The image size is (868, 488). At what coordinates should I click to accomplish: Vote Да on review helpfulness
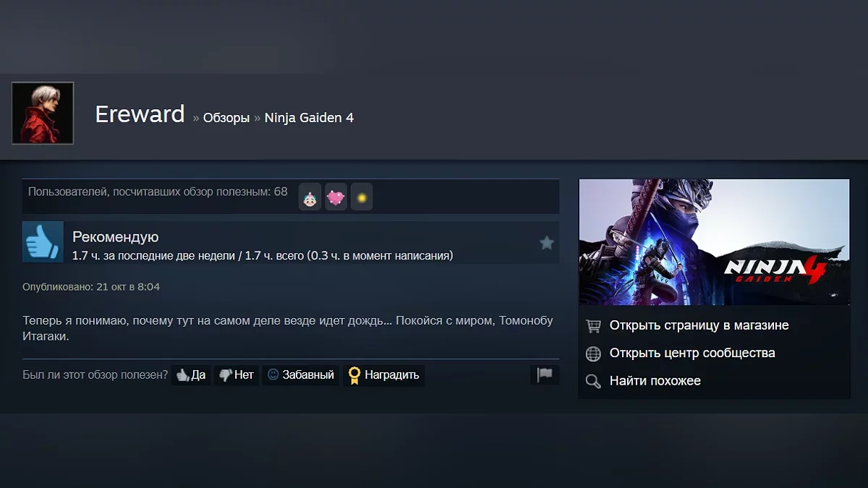tap(191, 374)
